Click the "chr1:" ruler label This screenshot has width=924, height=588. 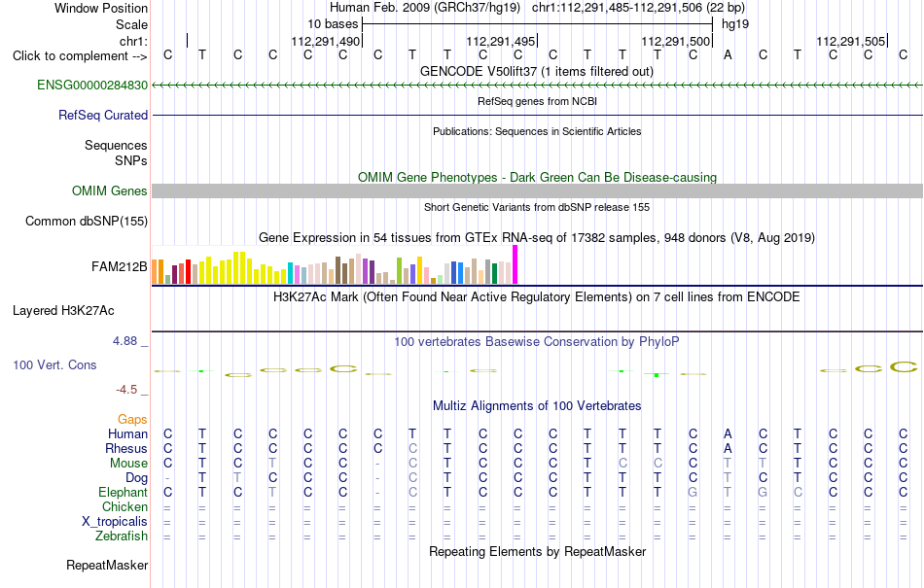(134, 41)
